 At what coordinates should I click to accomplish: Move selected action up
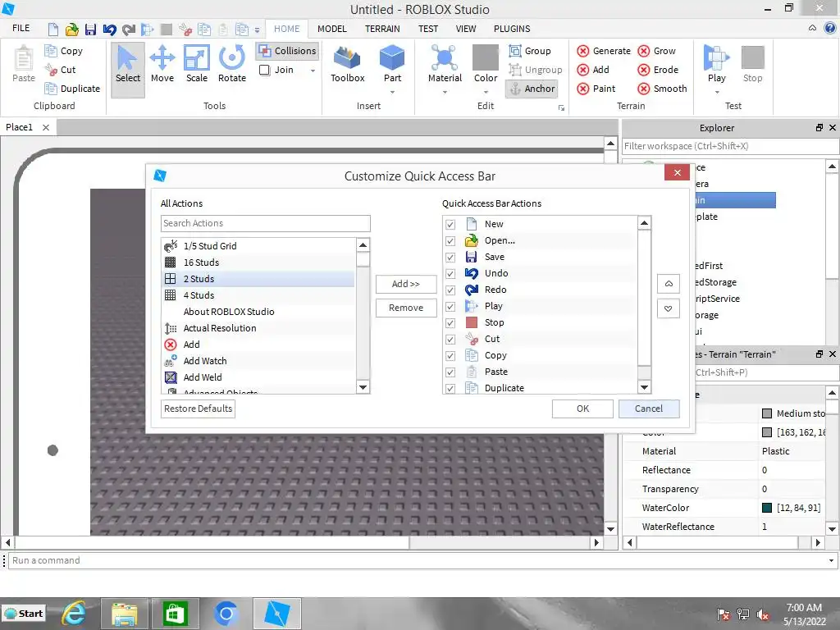tap(668, 284)
